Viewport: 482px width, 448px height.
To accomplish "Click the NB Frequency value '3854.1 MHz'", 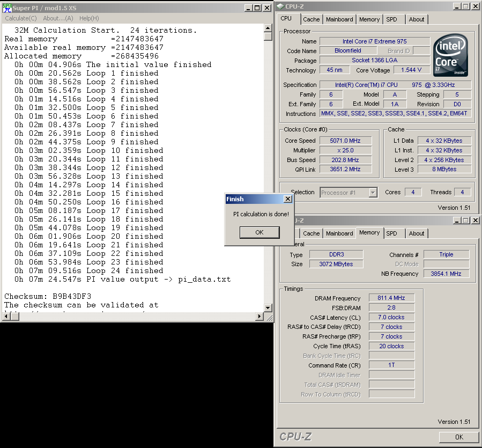I will coord(446,274).
